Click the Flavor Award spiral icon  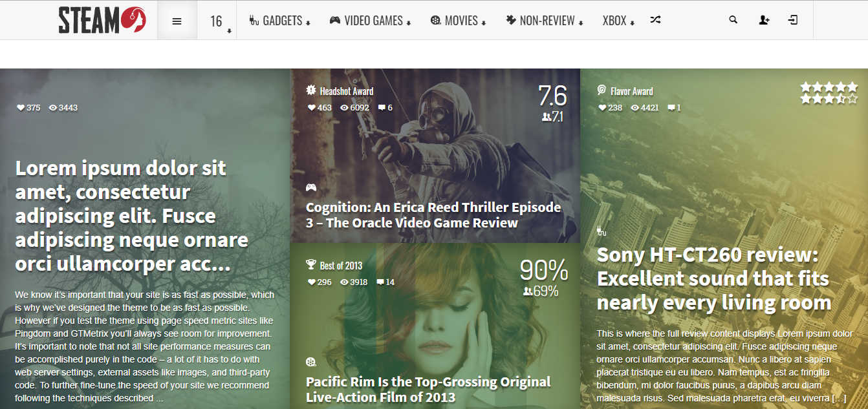point(602,90)
